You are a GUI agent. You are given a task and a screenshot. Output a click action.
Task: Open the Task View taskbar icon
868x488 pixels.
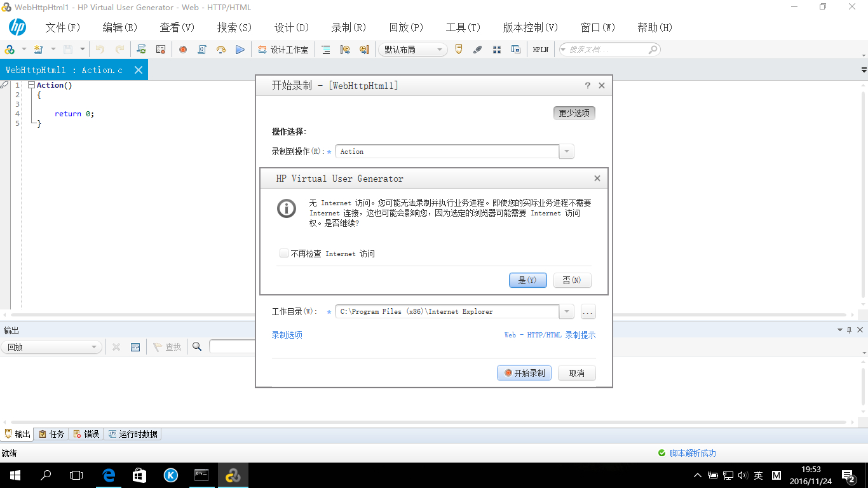[x=76, y=475]
